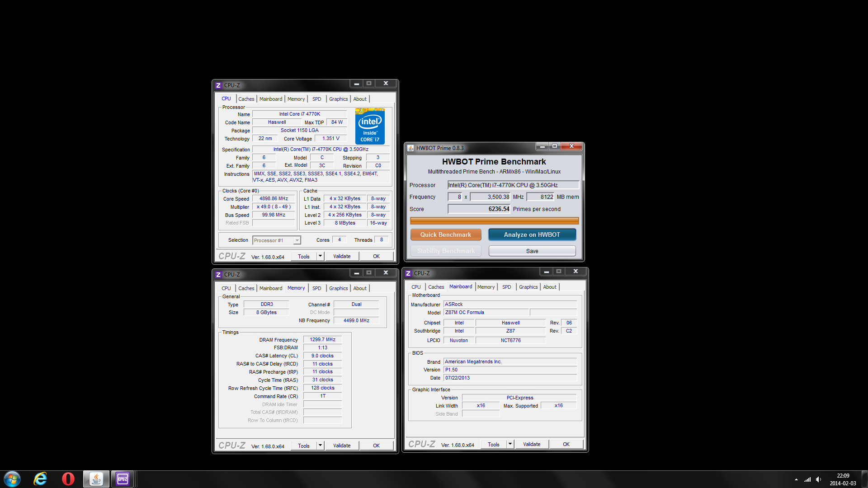
Task: Select Graphics tab in Mainboard window
Action: click(x=528, y=287)
